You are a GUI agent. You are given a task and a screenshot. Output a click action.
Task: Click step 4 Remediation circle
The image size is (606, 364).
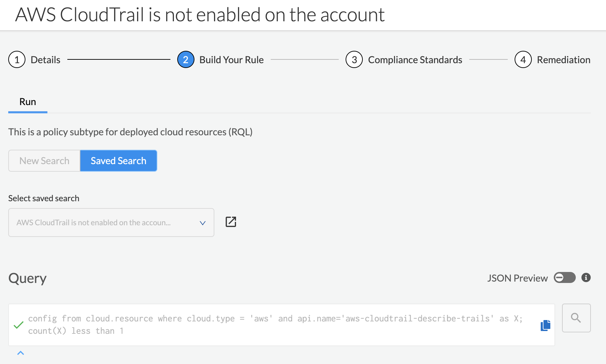pos(523,60)
